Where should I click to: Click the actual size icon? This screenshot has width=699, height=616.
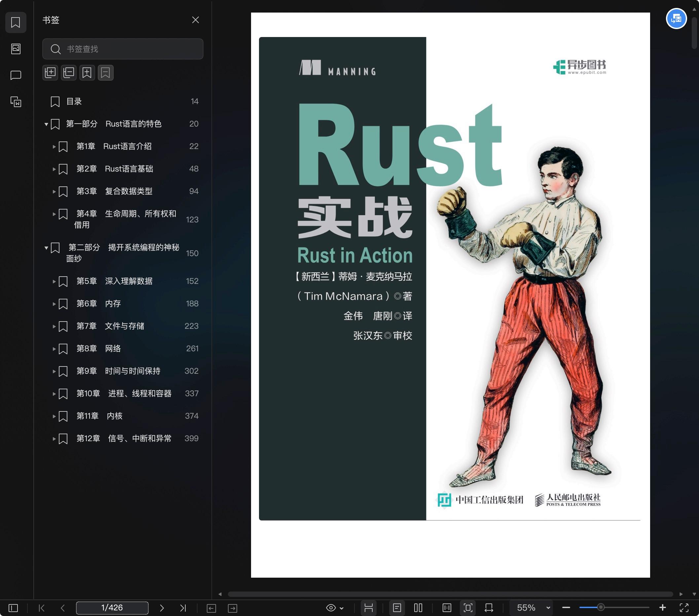[447, 608]
